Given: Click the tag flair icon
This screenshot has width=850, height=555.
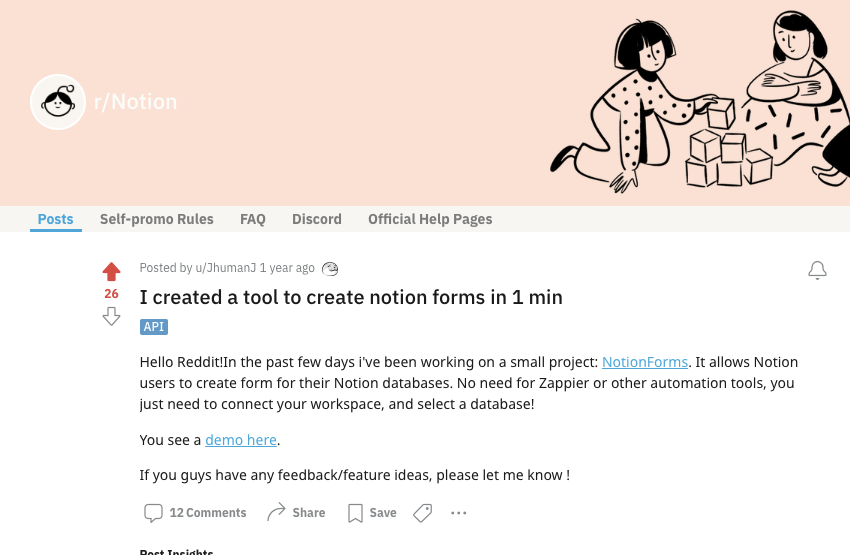Looking at the screenshot, I should point(423,513).
